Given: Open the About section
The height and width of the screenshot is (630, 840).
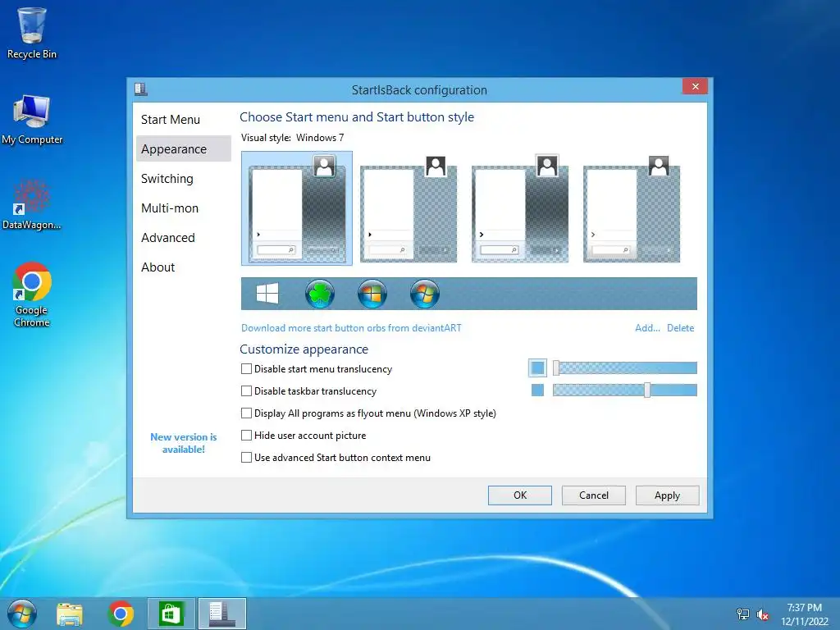Looking at the screenshot, I should 183,267.
